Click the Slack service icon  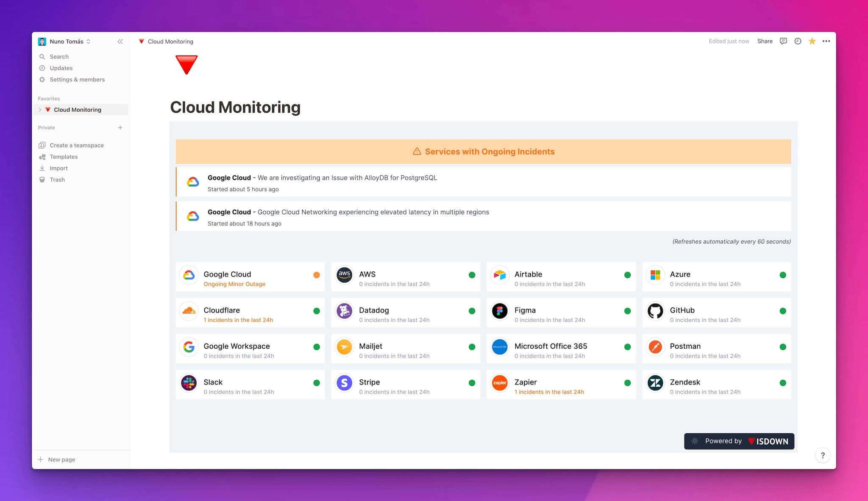[189, 382]
